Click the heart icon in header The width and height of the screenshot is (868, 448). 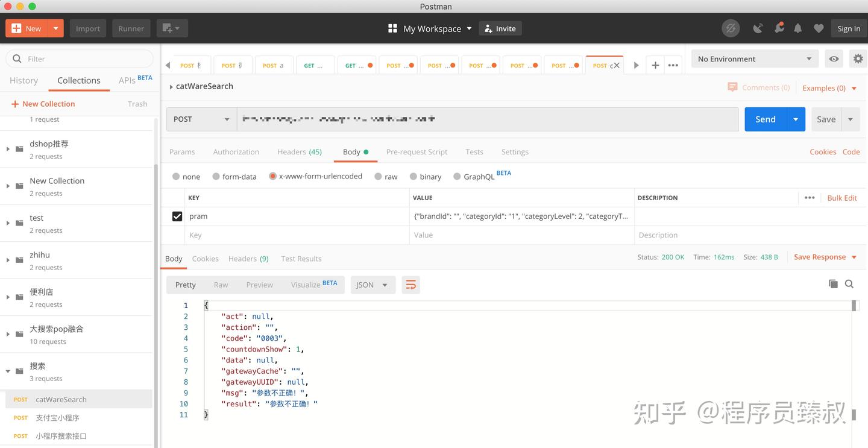[x=819, y=28]
